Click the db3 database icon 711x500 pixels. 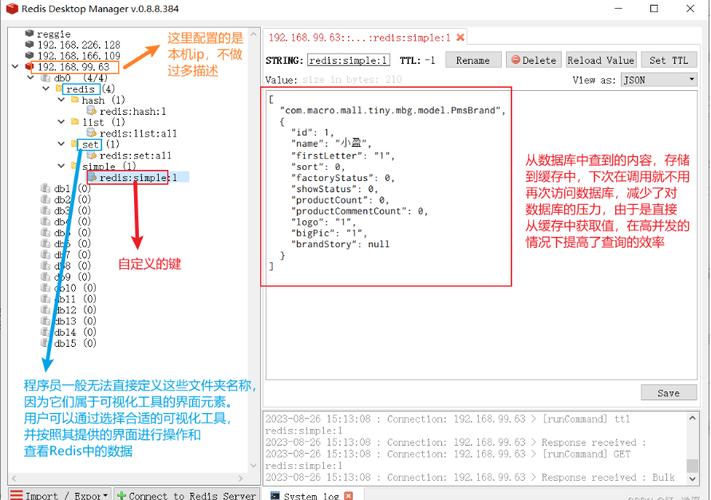pos(45,210)
